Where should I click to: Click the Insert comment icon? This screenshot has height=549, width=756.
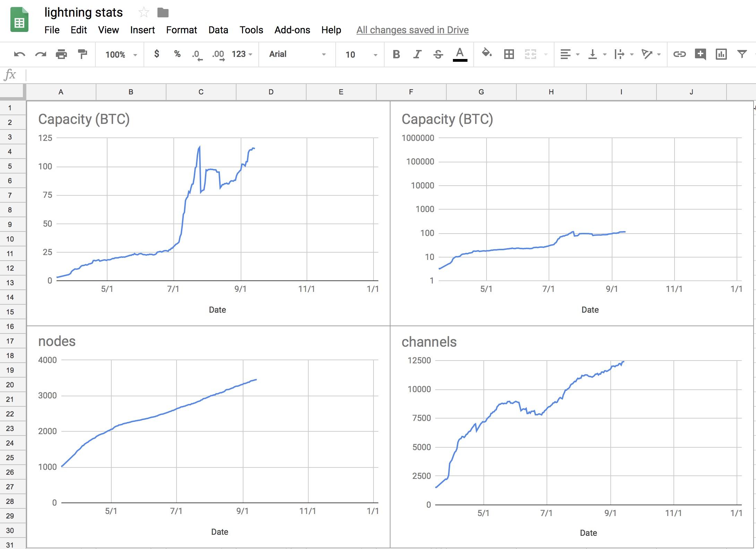700,54
